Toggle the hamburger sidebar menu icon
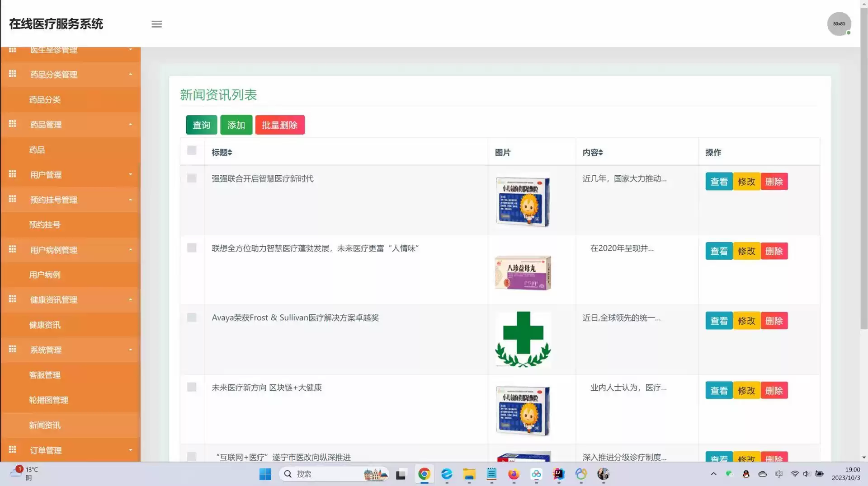This screenshot has height=486, width=868. click(156, 24)
